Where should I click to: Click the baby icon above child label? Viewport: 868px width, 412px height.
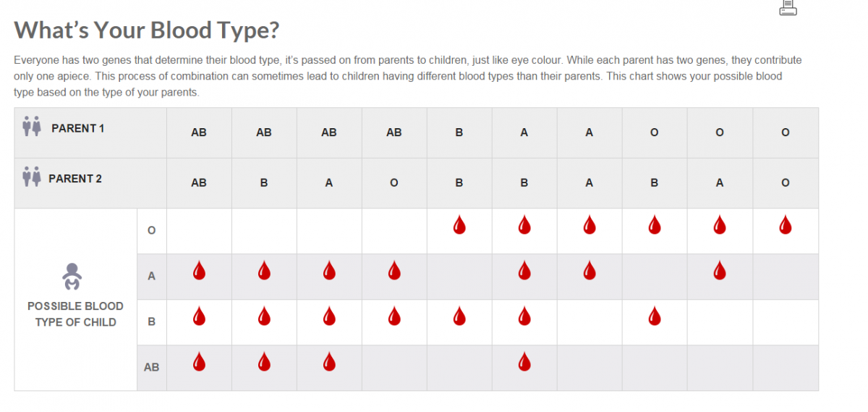point(72,277)
